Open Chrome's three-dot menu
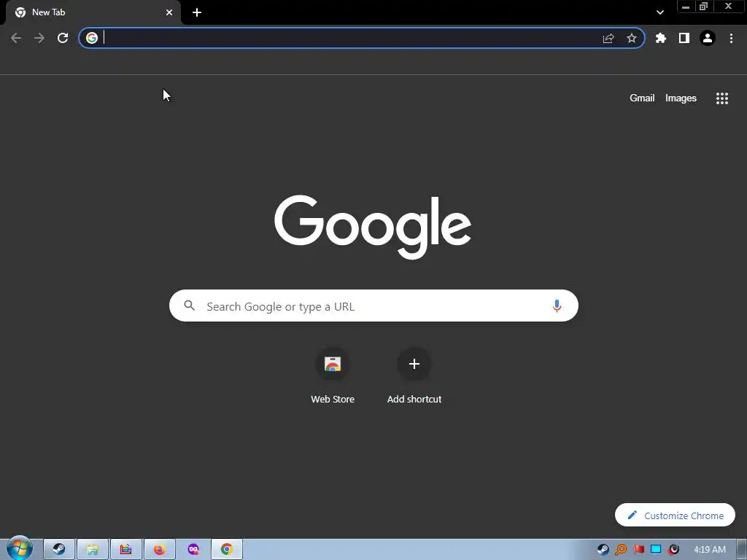Viewport: 747px width, 560px height. tap(731, 38)
